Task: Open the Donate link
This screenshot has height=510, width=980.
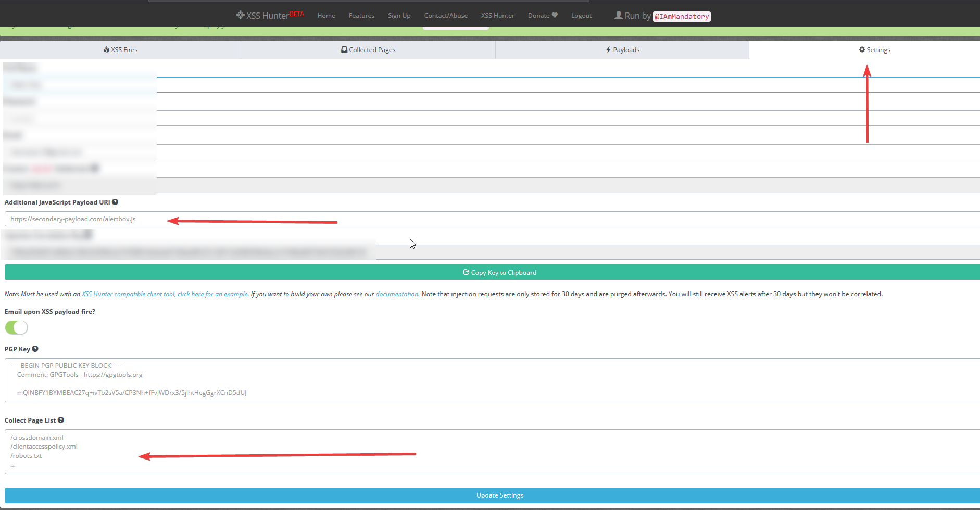Action: 543,16
